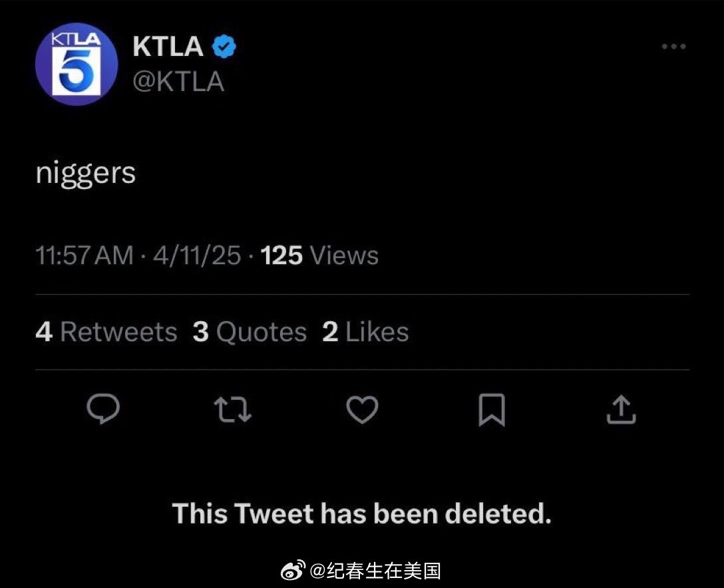
Task: Click the 11:57 AM timestamp
Action: click(85, 255)
